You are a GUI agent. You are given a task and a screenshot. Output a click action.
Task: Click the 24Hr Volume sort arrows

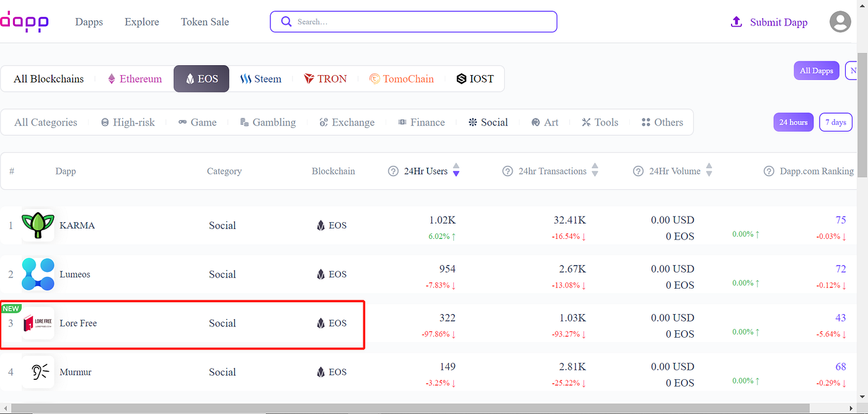(709, 171)
